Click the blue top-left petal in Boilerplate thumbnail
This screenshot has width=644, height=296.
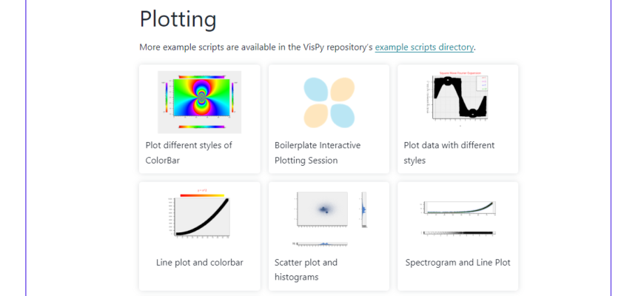pos(316,90)
